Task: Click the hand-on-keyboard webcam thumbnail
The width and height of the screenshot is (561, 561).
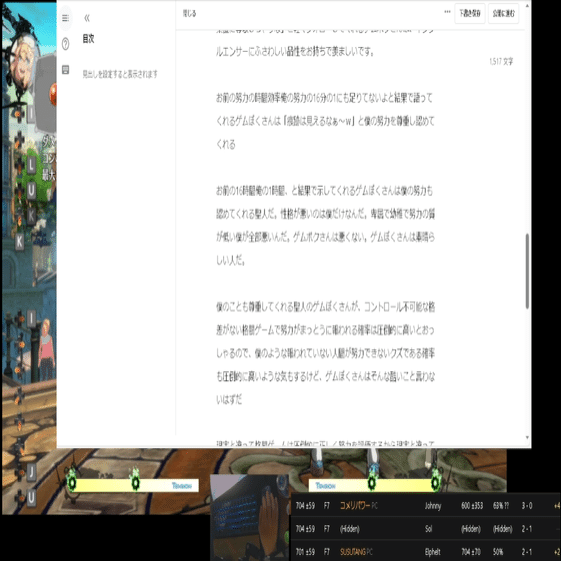Action: tap(250, 517)
